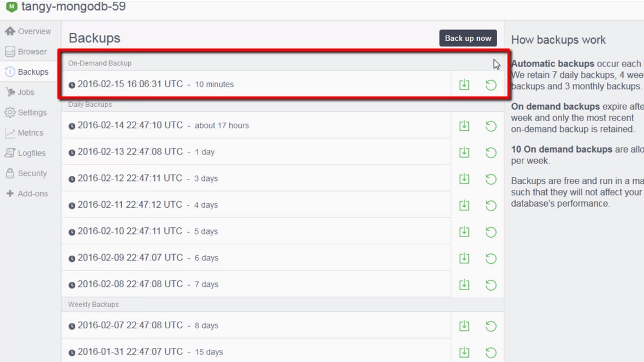Download the 2016-01-31 weekly backup
Viewport: 644px width, 362px height.
[x=464, y=352]
